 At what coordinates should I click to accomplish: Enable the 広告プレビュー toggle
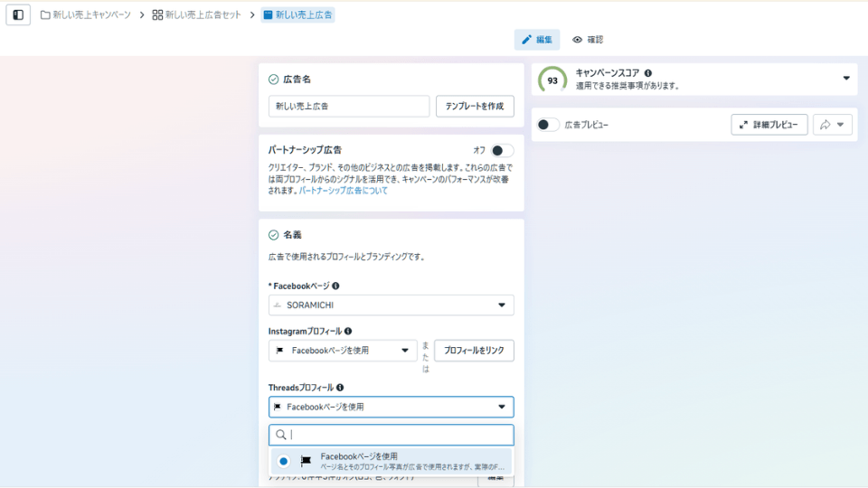(x=548, y=125)
